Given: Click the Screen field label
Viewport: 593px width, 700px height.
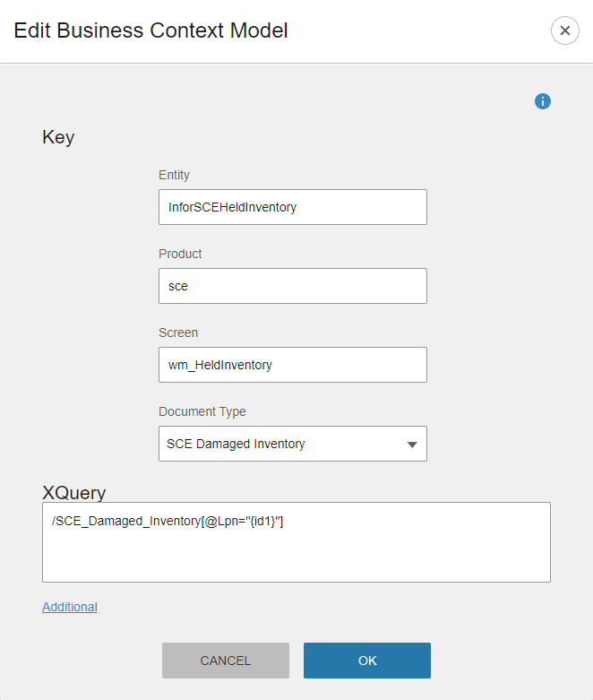Looking at the screenshot, I should [x=178, y=333].
